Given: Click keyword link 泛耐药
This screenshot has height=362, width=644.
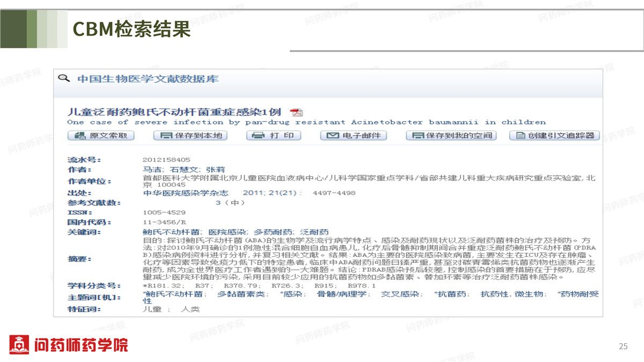Looking at the screenshot, I should [x=314, y=232].
